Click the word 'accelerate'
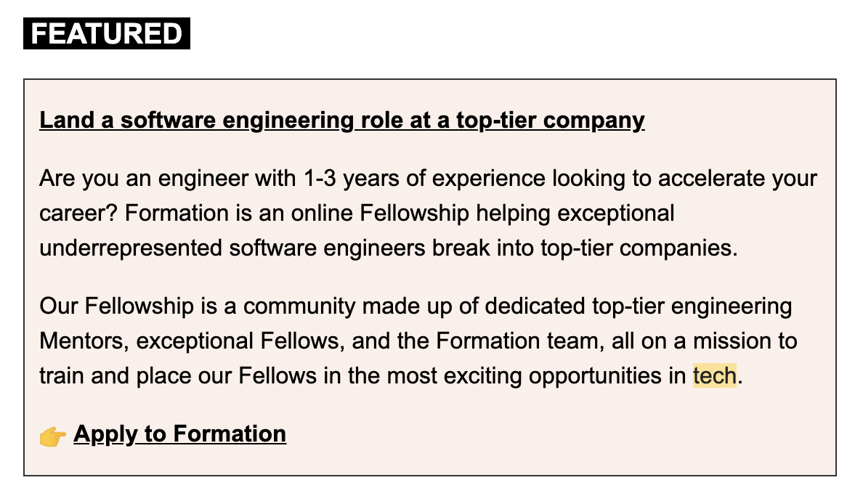Viewport: 863px width, 504px height. (711, 178)
